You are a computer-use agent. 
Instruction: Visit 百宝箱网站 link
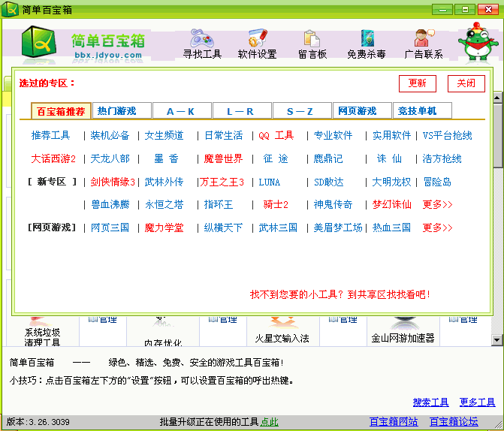[394, 422]
